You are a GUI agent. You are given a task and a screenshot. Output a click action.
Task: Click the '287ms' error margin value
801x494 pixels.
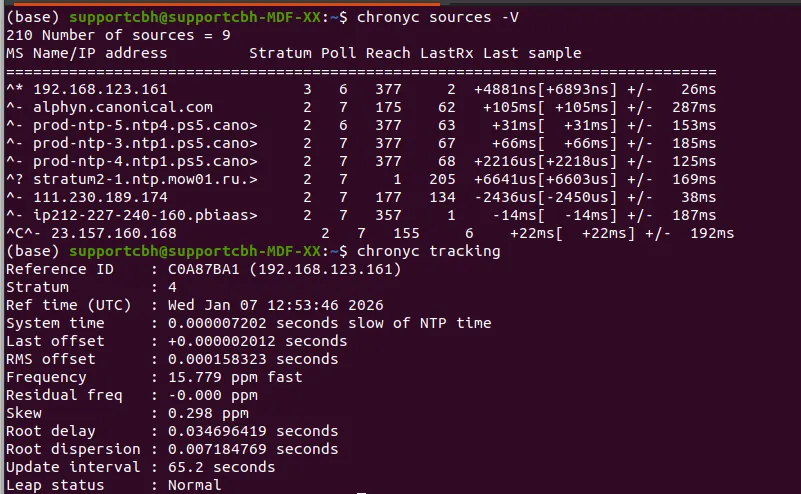point(694,107)
